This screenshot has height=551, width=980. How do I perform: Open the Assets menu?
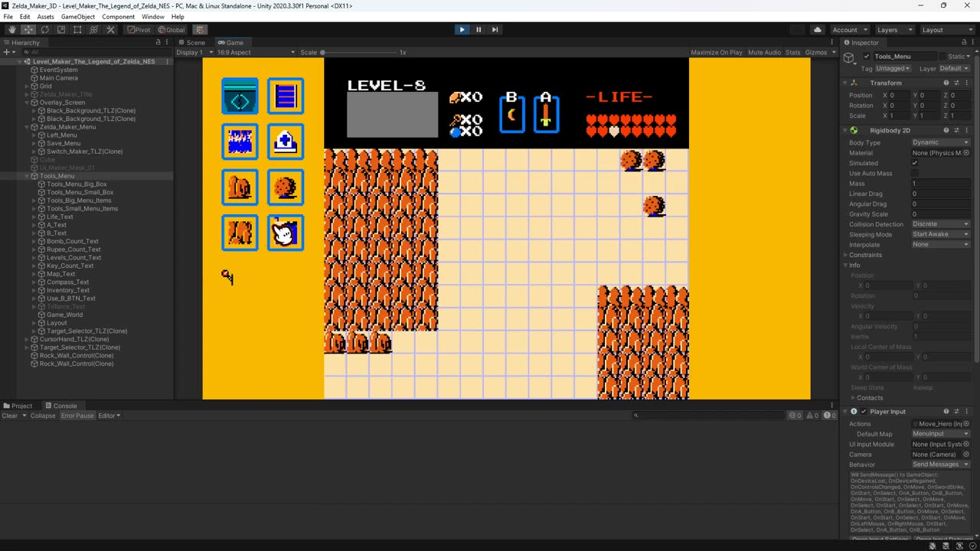pyautogui.click(x=46, y=17)
